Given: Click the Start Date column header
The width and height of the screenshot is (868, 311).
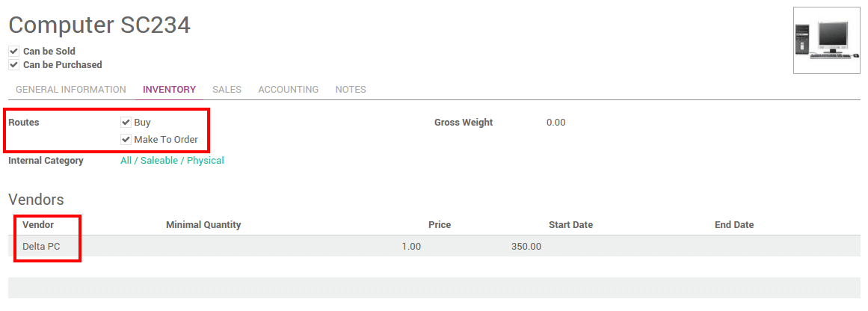Looking at the screenshot, I should (570, 225).
